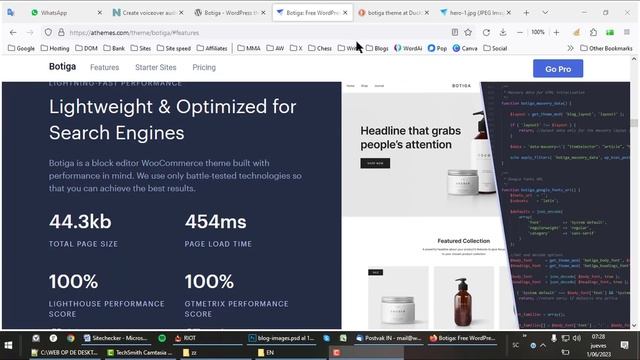Open the Pricing nav item

[204, 67]
